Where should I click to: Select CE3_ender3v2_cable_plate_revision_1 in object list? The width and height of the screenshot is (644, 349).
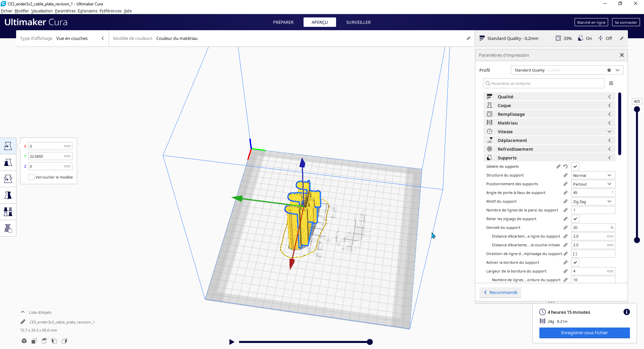coord(62,322)
